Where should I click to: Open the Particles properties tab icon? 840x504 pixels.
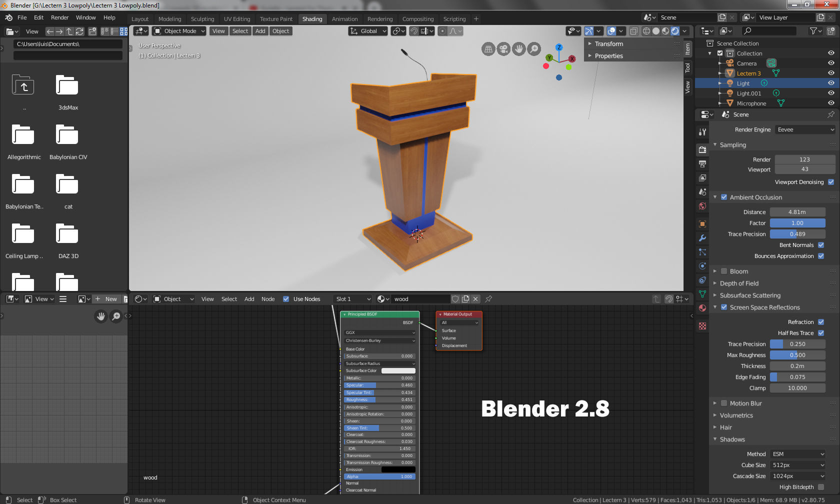pos(702,252)
